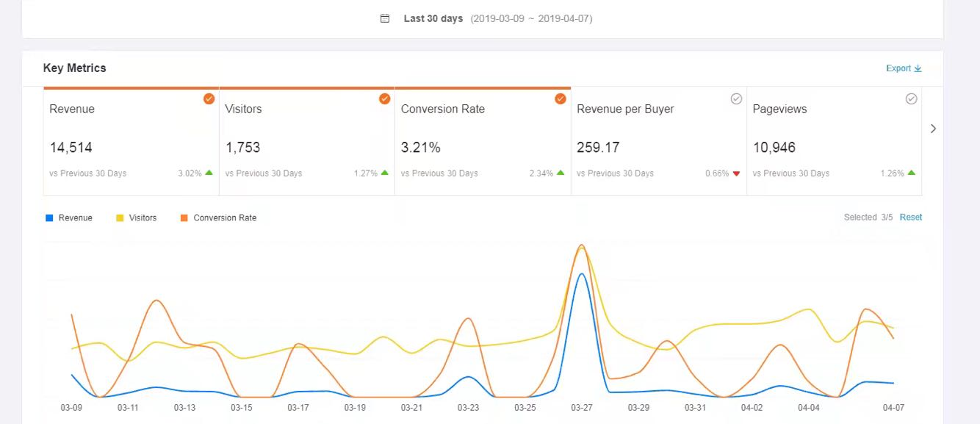The image size is (980, 424).
Task: Select the Revenue per Buyer metric card
Action: point(658,141)
